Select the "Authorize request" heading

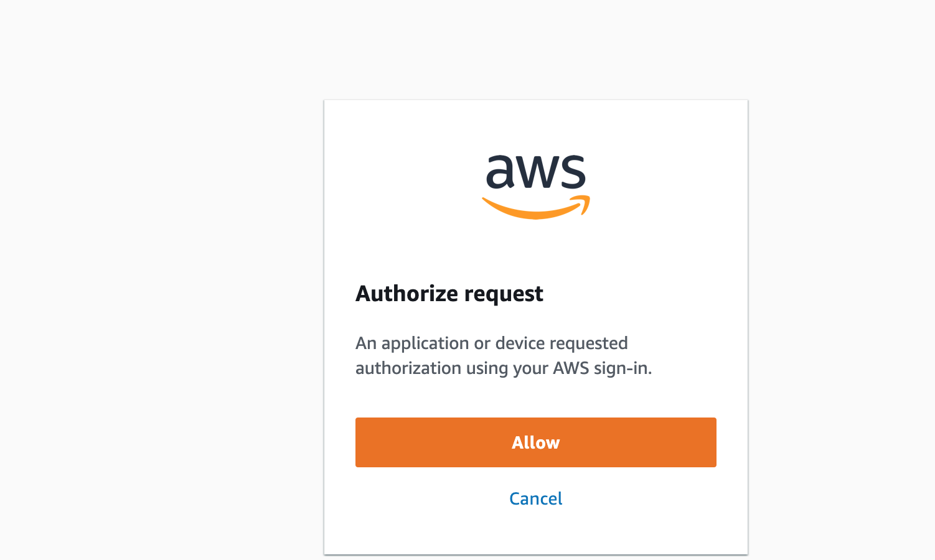(449, 294)
